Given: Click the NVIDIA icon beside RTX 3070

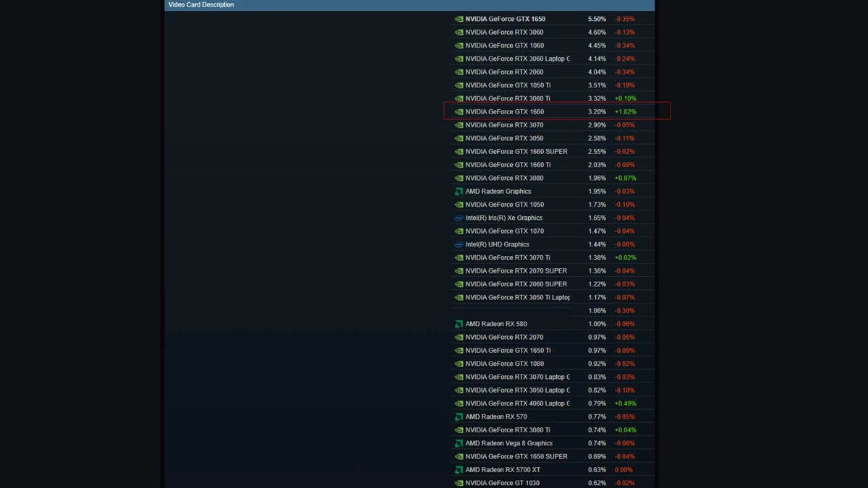Looking at the screenshot, I should [459, 125].
